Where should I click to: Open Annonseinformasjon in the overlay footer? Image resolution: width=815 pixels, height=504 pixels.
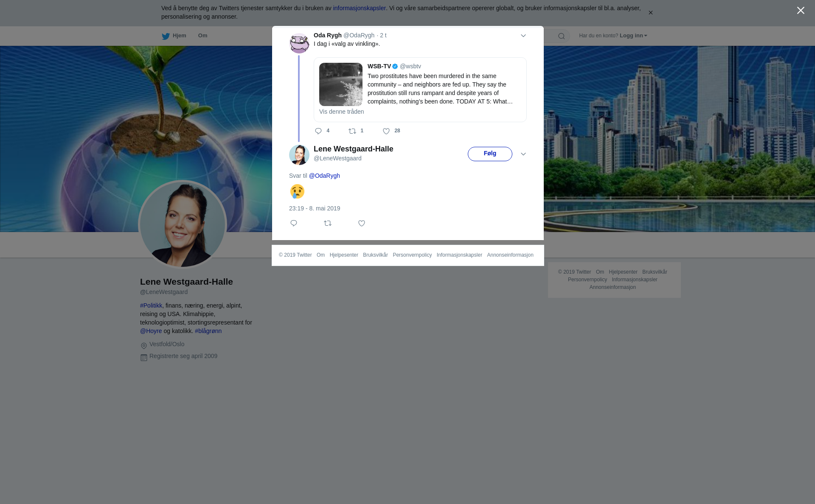point(510,255)
